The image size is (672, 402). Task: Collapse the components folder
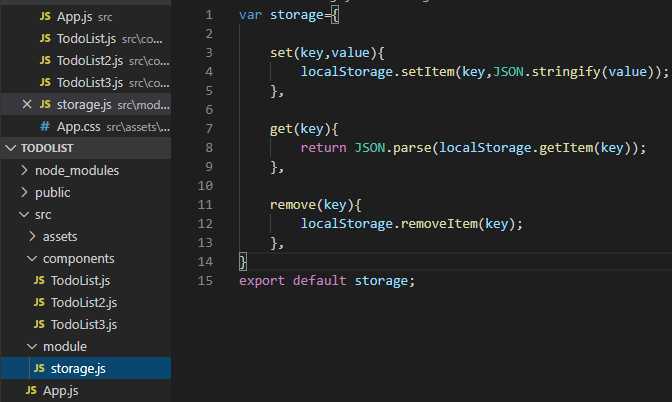33,259
